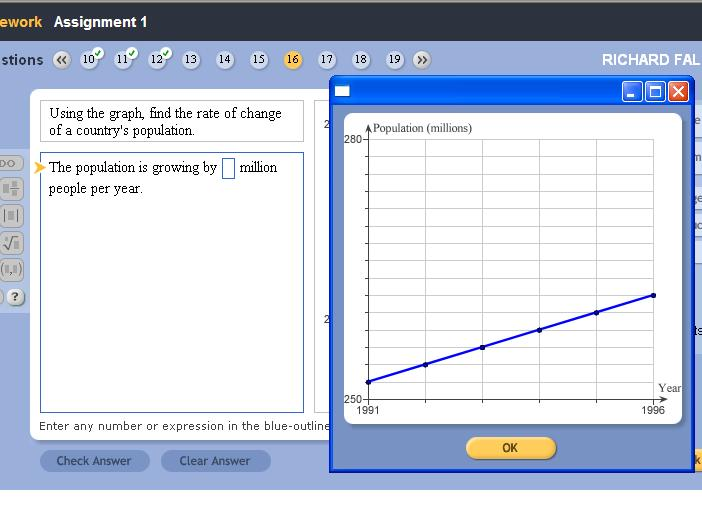The height and width of the screenshot is (512, 702).
Task: Click the 1996 label on the year axis
Action: point(653,410)
